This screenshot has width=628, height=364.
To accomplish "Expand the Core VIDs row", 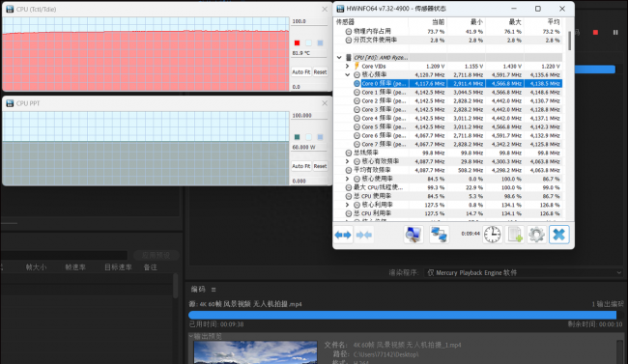I will [x=347, y=66].
